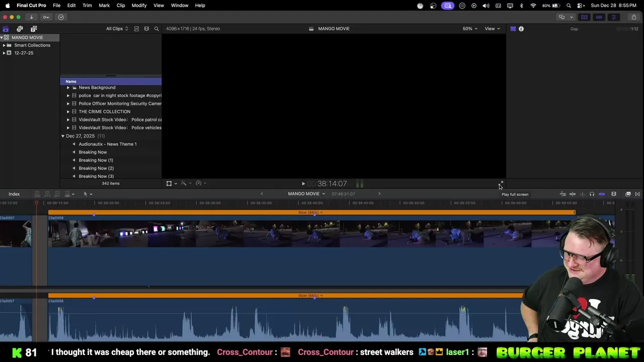
Task: Open the Titles and Generators sidebar
Action: coord(34,29)
